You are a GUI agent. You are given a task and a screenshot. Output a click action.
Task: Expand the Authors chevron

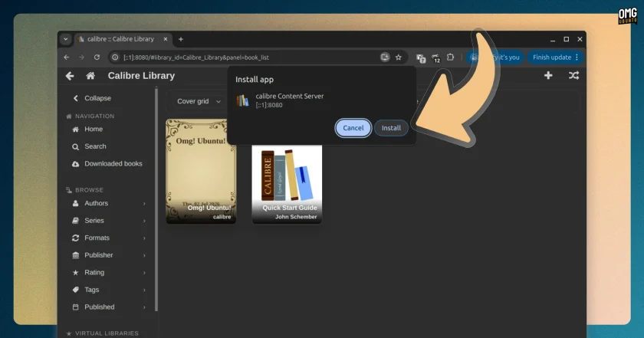[x=144, y=204]
